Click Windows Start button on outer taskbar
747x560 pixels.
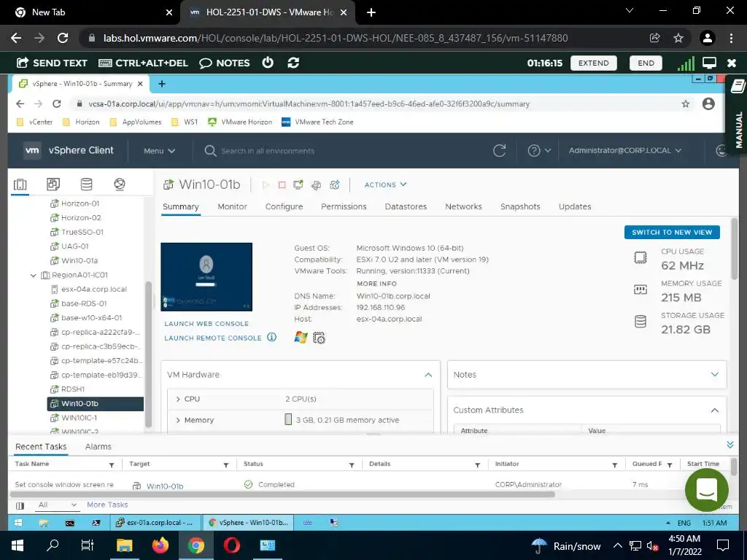[18, 545]
